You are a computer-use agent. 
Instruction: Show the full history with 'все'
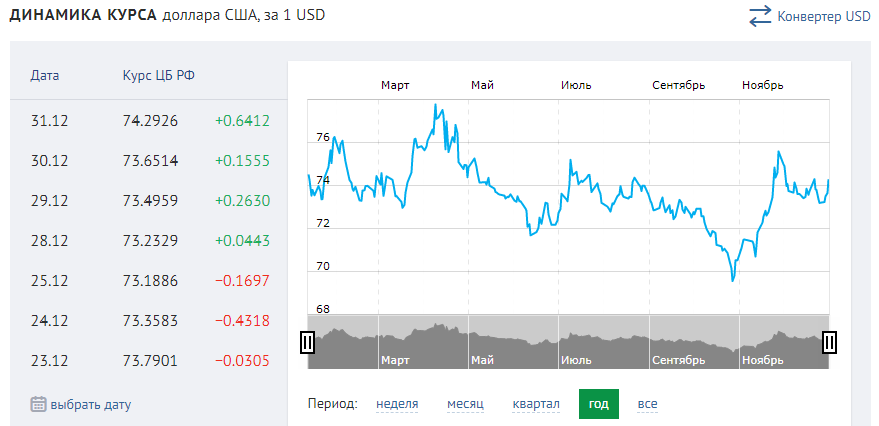[x=648, y=404]
